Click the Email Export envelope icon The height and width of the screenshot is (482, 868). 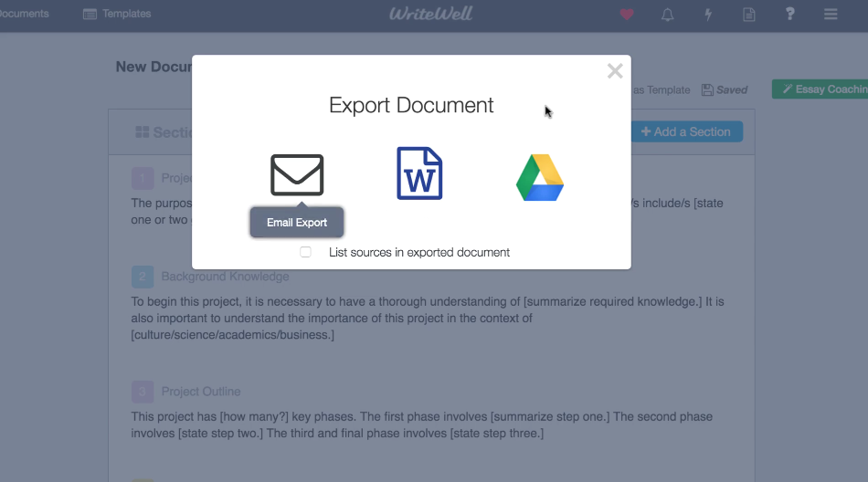[x=297, y=175]
